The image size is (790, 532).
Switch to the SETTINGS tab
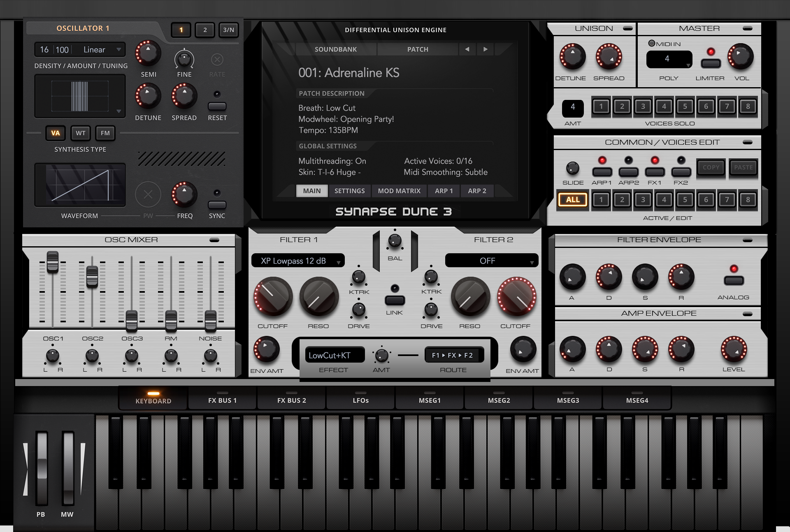pyautogui.click(x=349, y=191)
